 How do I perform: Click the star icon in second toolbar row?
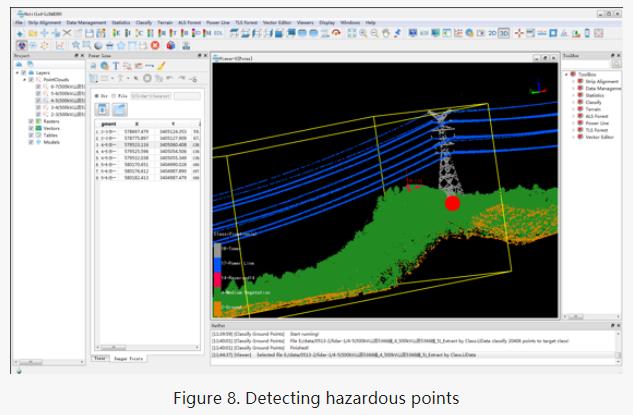pos(76,45)
